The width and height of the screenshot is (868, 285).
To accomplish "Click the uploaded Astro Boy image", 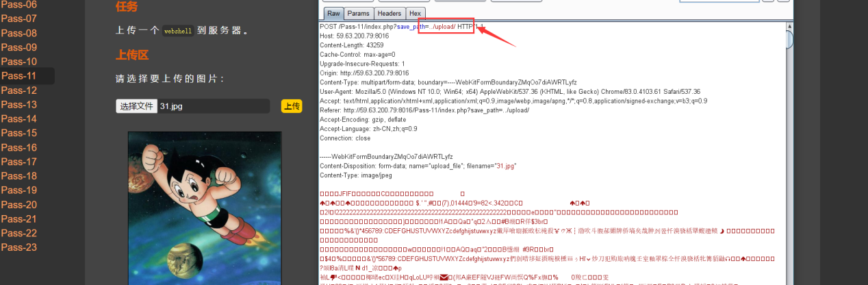I will point(205,208).
